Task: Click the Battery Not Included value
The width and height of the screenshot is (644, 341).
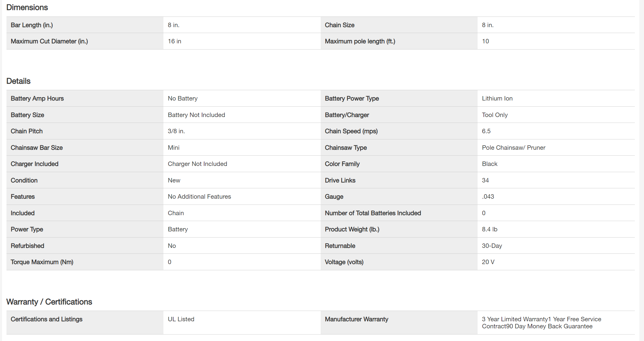Action: pyautogui.click(x=196, y=115)
